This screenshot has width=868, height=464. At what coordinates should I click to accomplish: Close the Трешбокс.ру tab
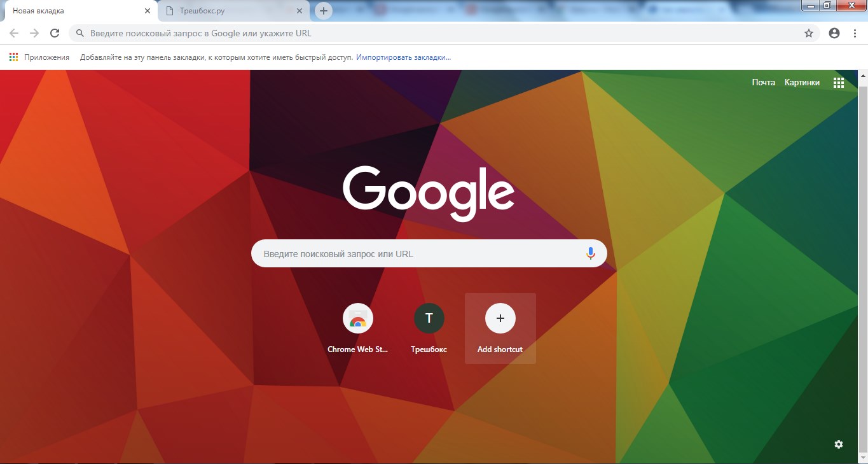(x=300, y=11)
